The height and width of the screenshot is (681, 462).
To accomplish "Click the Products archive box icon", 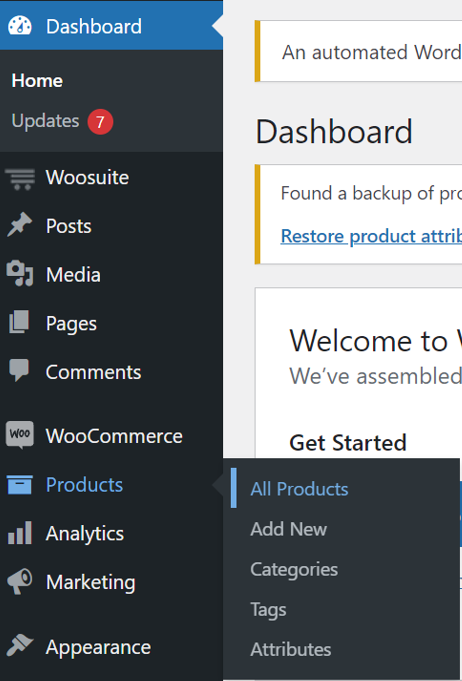I will click(x=20, y=485).
